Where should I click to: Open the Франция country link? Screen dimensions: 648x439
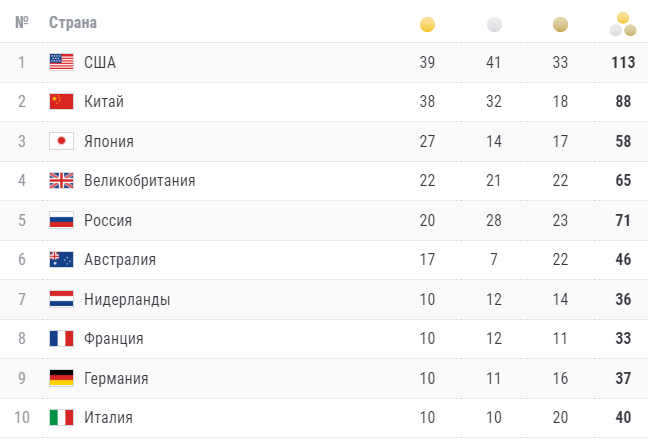[113, 339]
